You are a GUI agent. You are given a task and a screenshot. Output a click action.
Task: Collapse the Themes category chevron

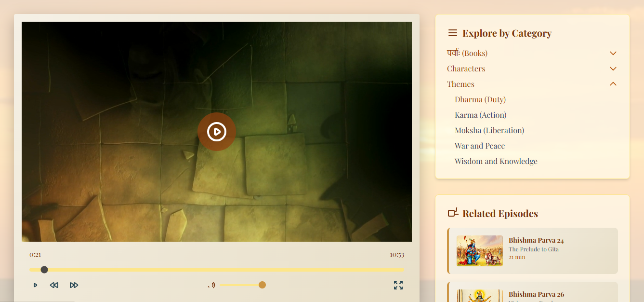pos(613,84)
